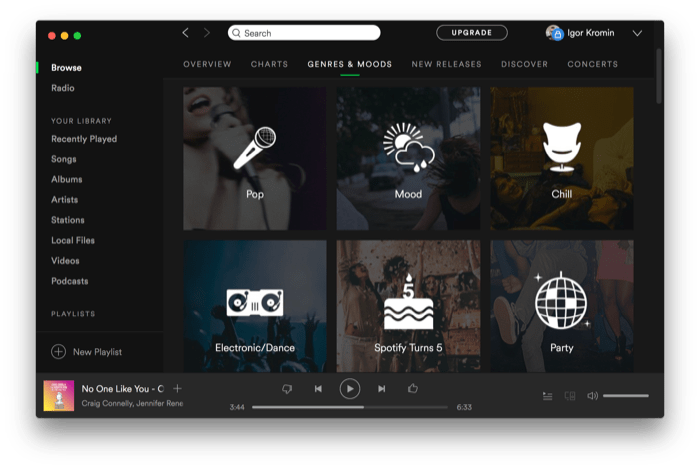Open Podcasts in the sidebar
700x469 pixels.
tap(70, 281)
